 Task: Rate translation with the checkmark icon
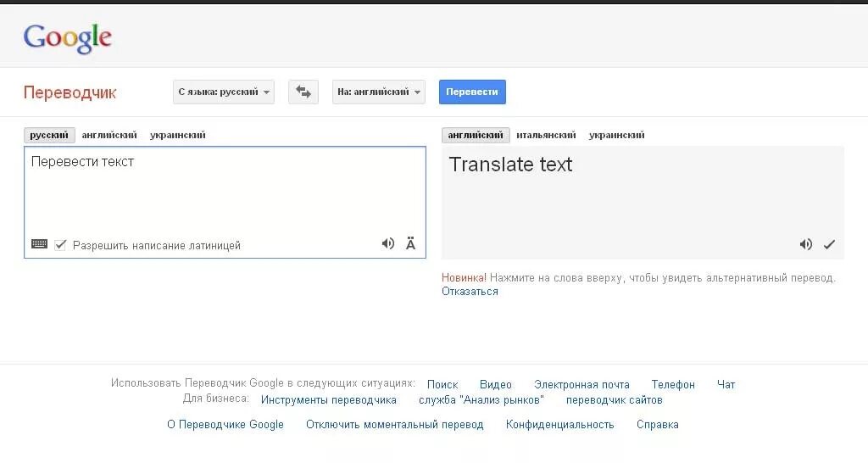pos(829,244)
